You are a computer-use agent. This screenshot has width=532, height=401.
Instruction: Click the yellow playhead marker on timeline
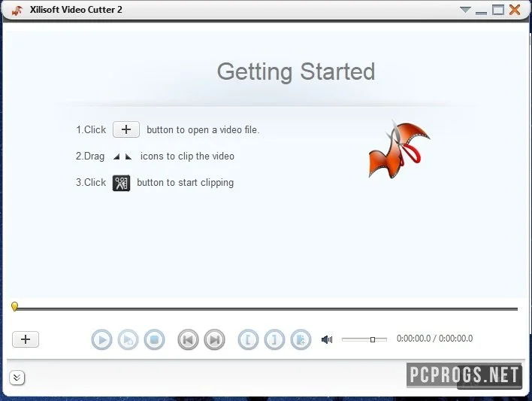14,306
